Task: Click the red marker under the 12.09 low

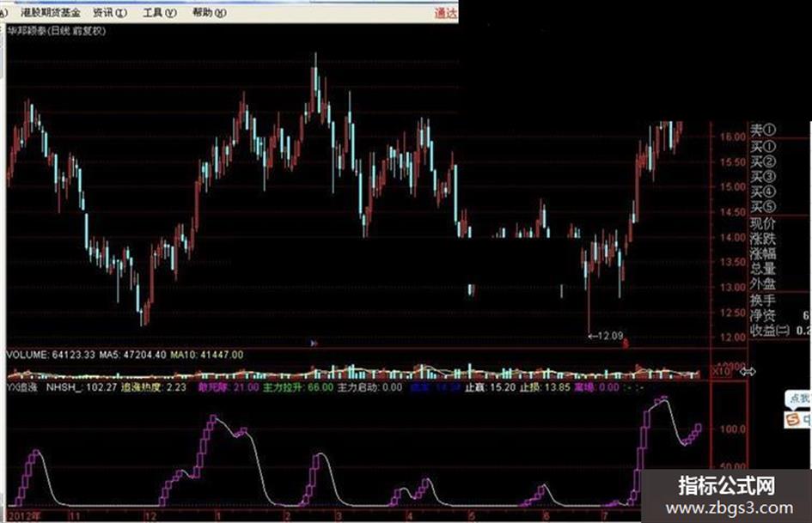Action: (626, 343)
